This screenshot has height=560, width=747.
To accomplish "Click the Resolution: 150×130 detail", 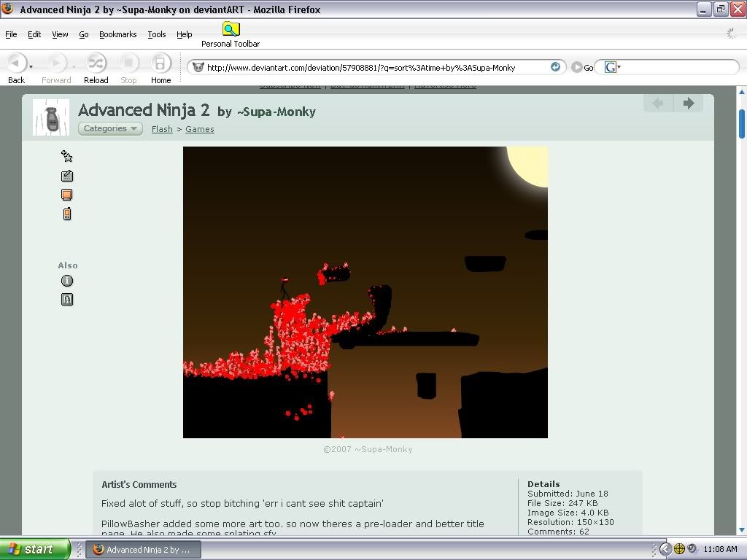I will pyautogui.click(x=570, y=522).
